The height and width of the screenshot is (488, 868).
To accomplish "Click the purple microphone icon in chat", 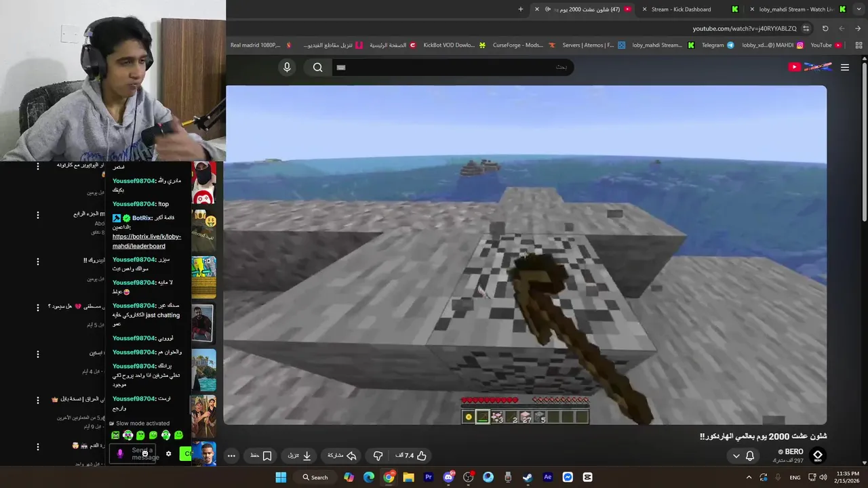I will (121, 453).
